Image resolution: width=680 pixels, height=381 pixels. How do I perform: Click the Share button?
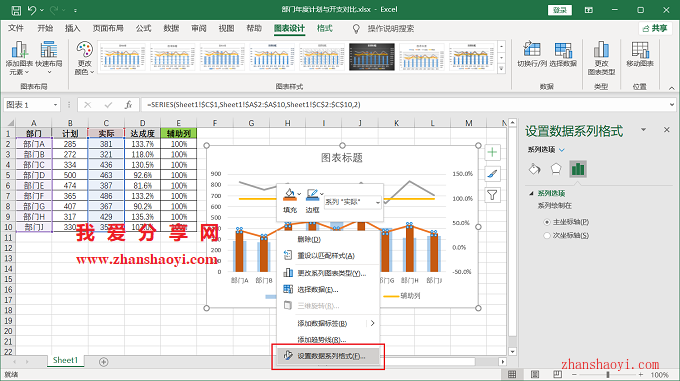click(x=655, y=28)
